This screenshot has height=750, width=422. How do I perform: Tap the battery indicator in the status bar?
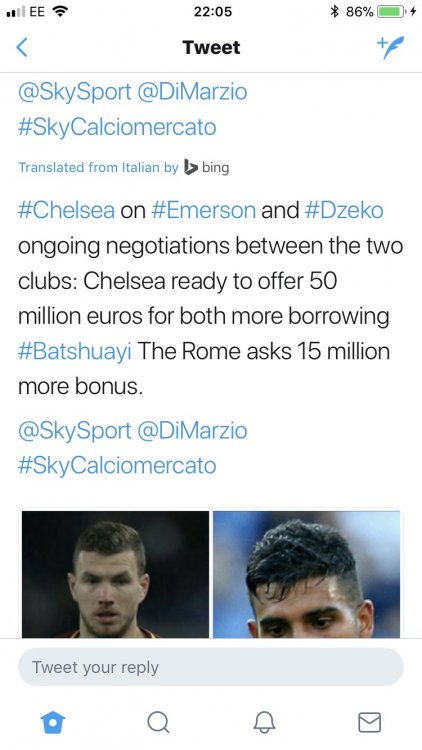pyautogui.click(x=391, y=11)
